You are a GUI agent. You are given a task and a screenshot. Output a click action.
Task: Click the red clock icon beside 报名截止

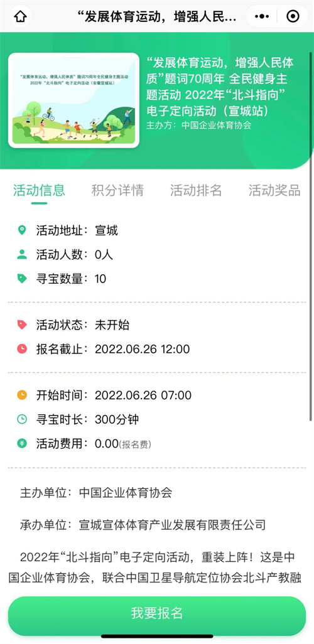(x=22, y=349)
